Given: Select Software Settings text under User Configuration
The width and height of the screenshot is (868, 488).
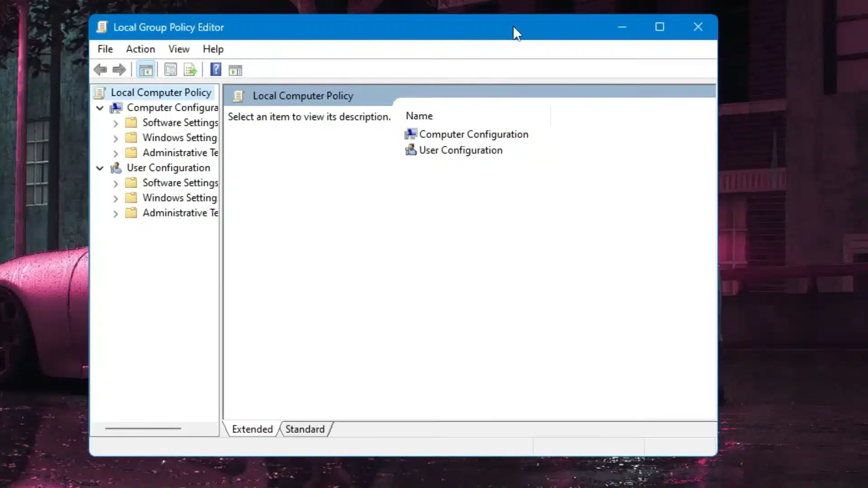Looking at the screenshot, I should tap(180, 183).
